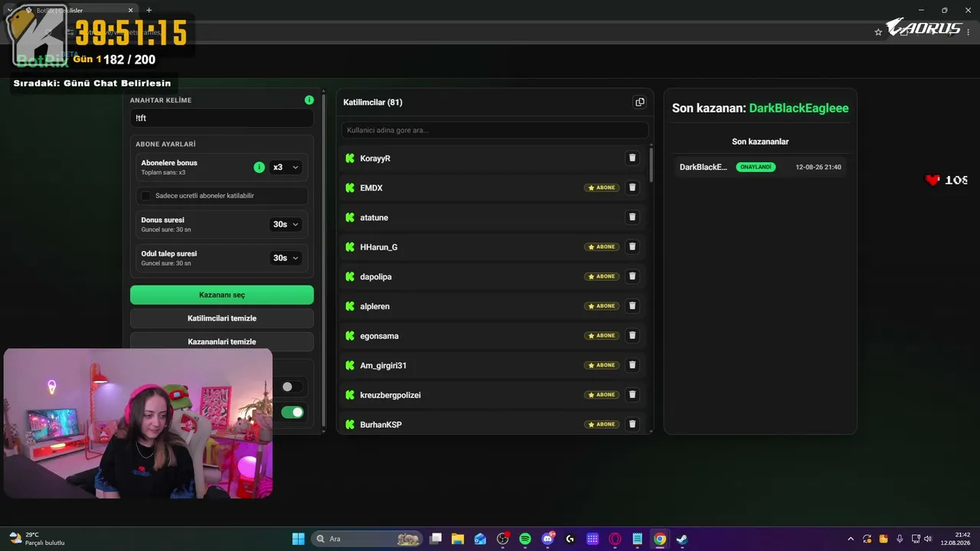Open Notepad from the taskbar
This screenshot has width=980, height=551.
tap(637, 539)
